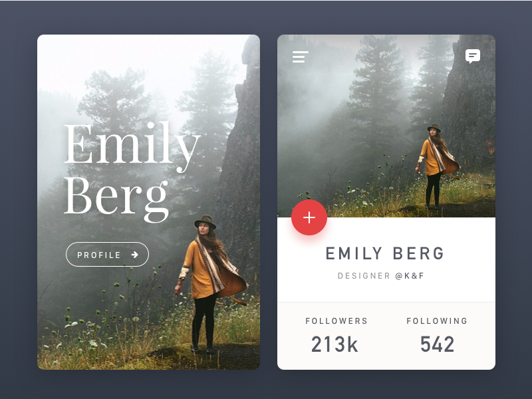Open the hamburger menu icon

point(301,57)
